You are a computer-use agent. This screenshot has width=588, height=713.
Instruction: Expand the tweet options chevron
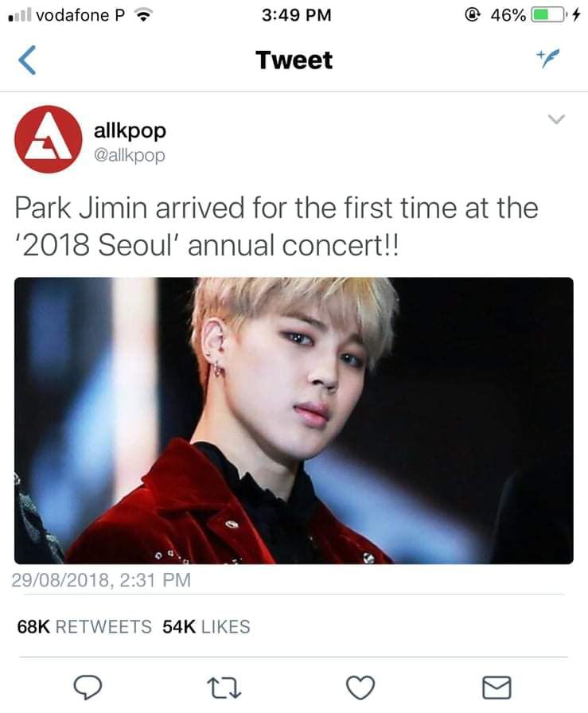(556, 119)
